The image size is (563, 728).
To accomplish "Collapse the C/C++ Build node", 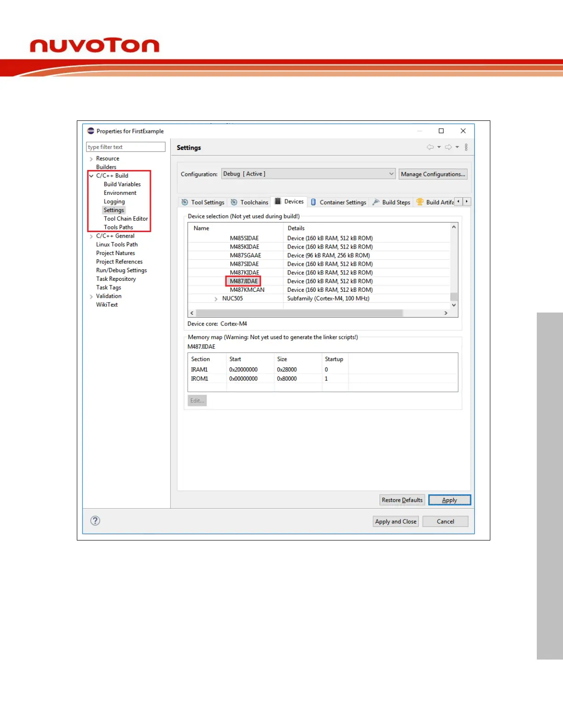I will pos(91,176).
